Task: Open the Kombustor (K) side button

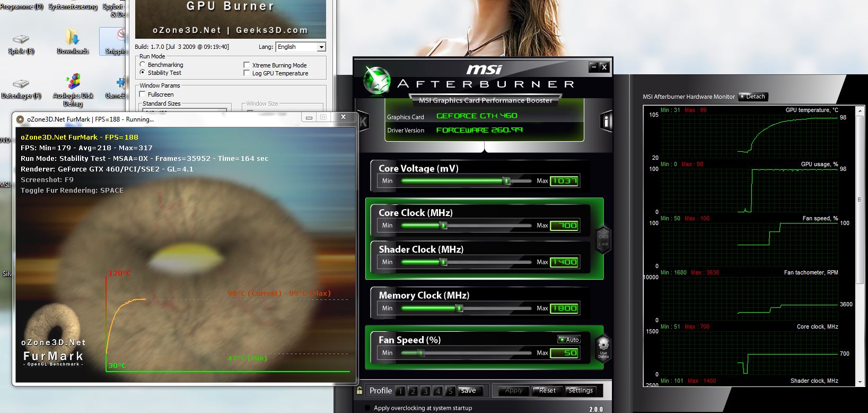Action: tap(363, 121)
